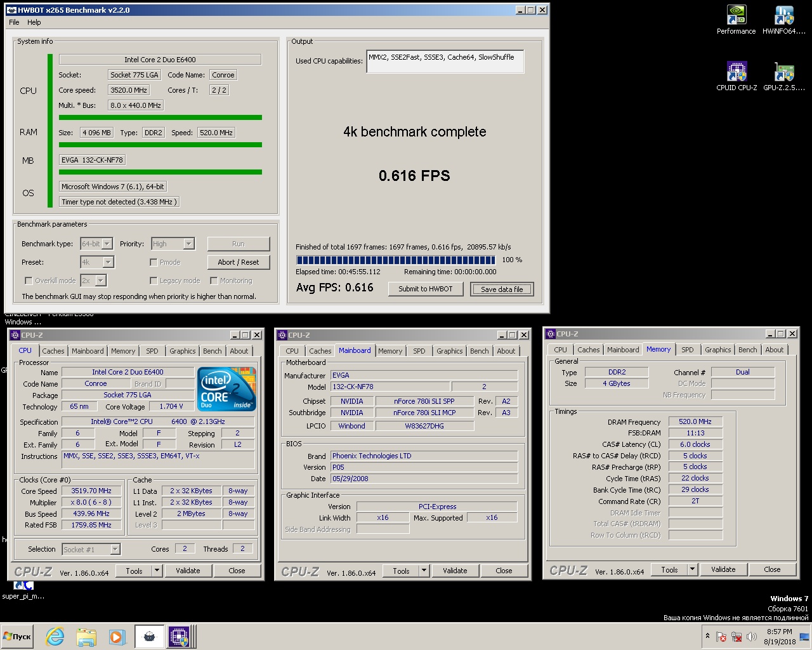
Task: Open network tray icon
Action: [737, 637]
